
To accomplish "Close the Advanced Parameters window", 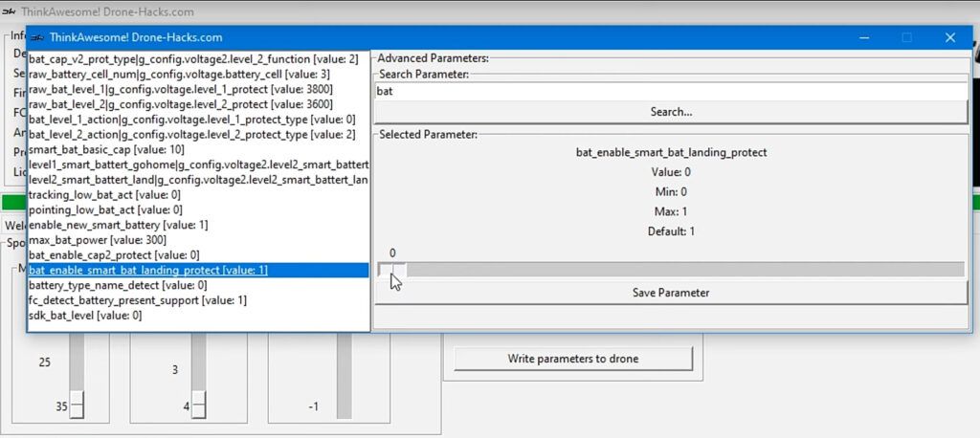I will click(x=950, y=37).
